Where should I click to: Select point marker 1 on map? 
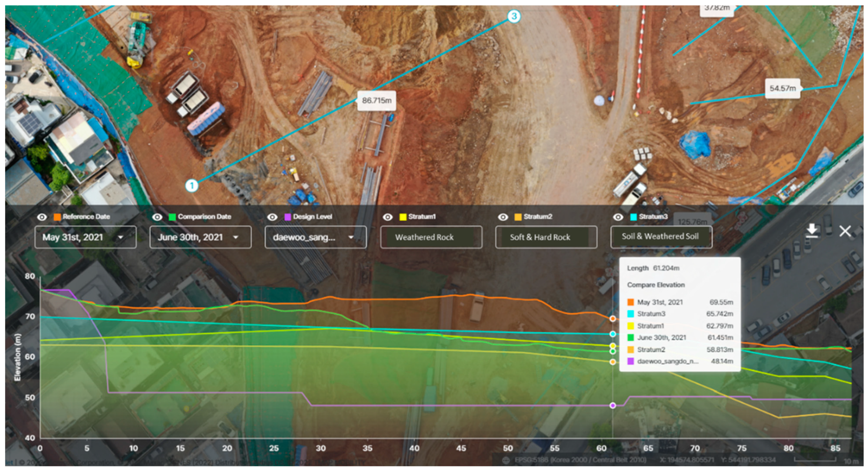point(192,185)
